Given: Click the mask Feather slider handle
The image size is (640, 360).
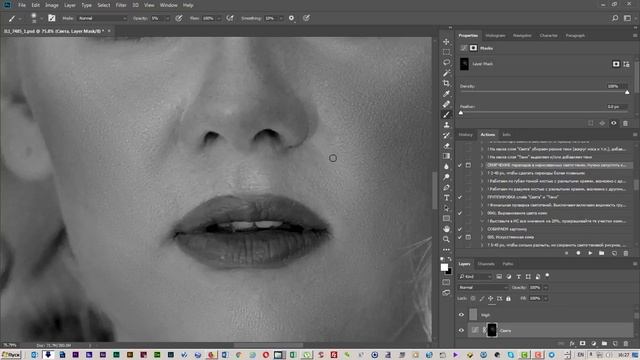Looking at the screenshot, I should 461,113.
